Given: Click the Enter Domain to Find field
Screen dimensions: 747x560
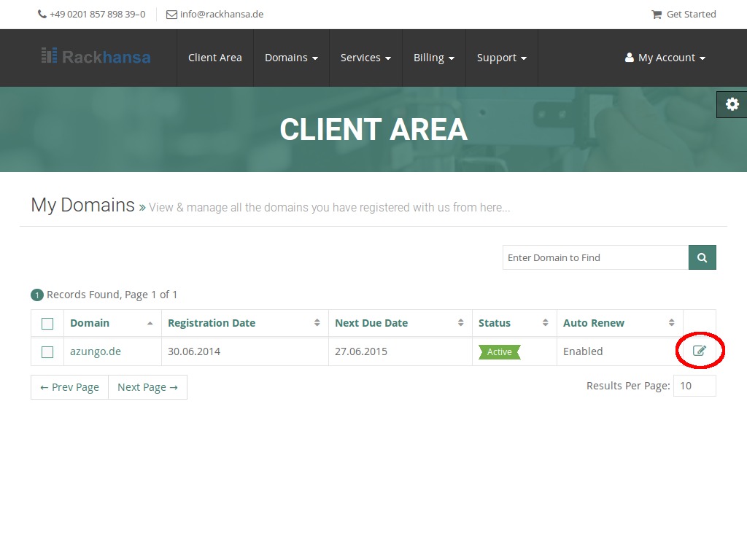Looking at the screenshot, I should [595, 257].
